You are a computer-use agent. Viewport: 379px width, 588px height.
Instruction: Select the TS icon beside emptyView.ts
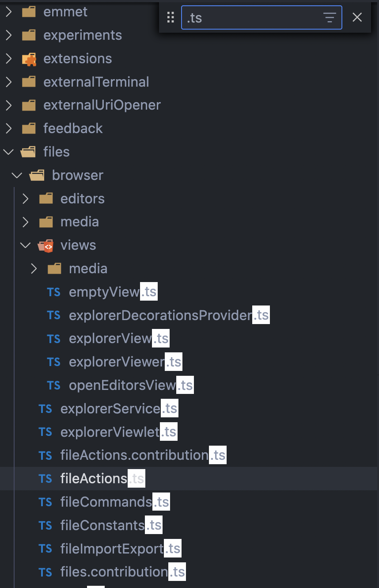pos(53,292)
